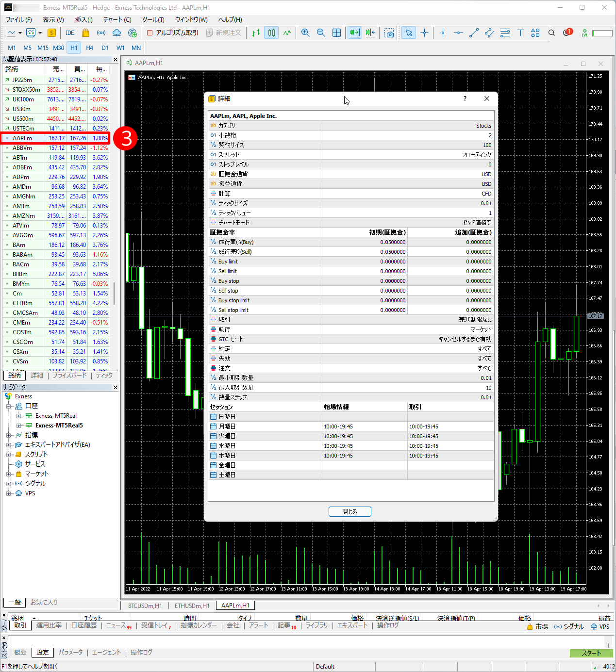Launch the IDE editor
616x672 pixels.
pos(70,33)
